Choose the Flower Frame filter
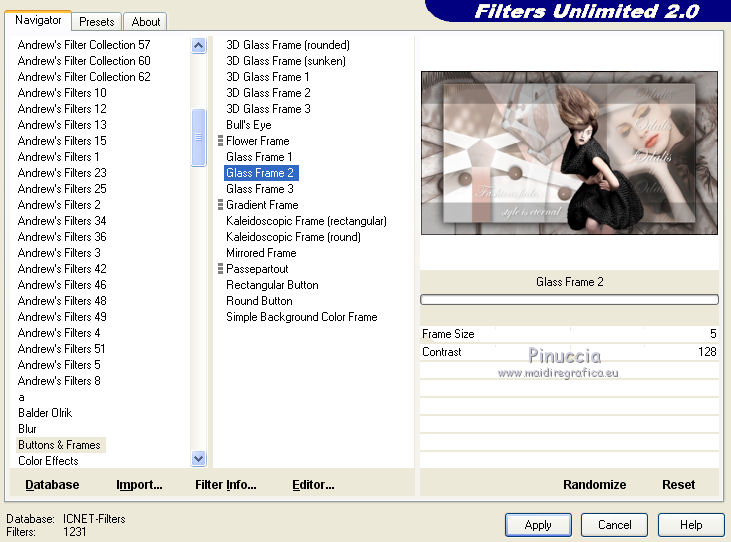Screen dimensions: 731x542 click(x=257, y=141)
